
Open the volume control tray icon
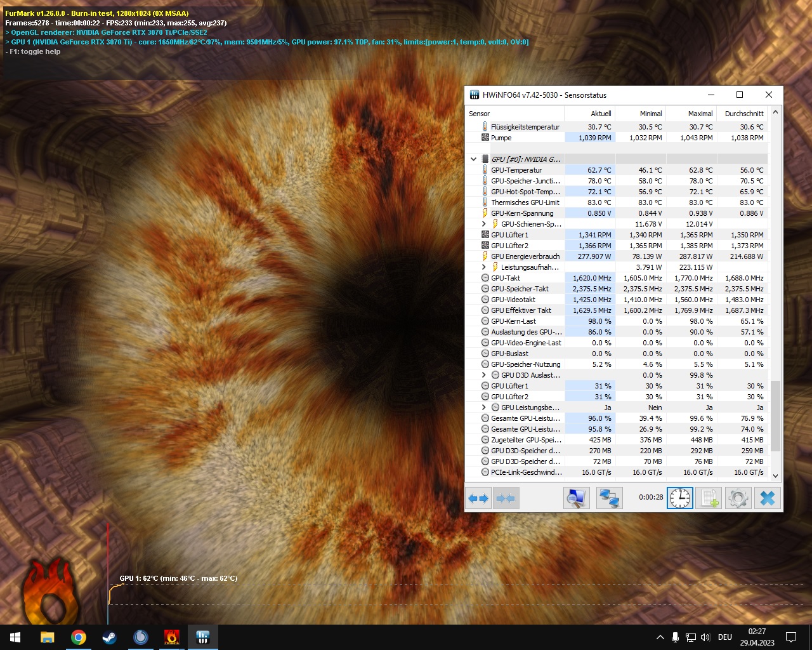point(705,637)
